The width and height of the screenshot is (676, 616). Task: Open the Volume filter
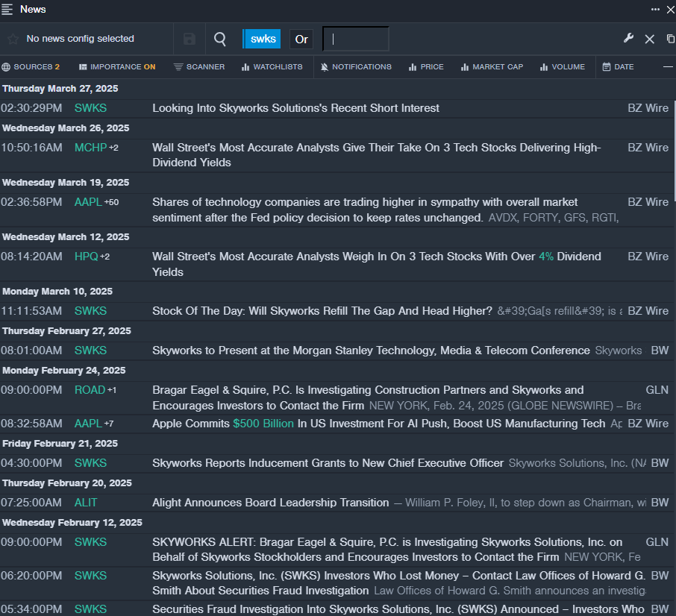pos(563,67)
